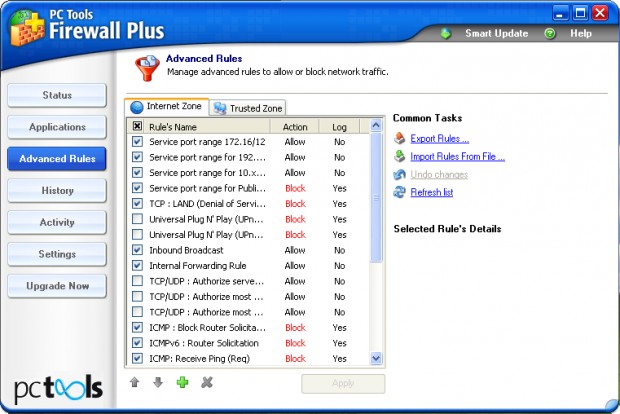Uncheck ICMPv6 : Router Solicitation rule
The image size is (620, 414).
[137, 343]
